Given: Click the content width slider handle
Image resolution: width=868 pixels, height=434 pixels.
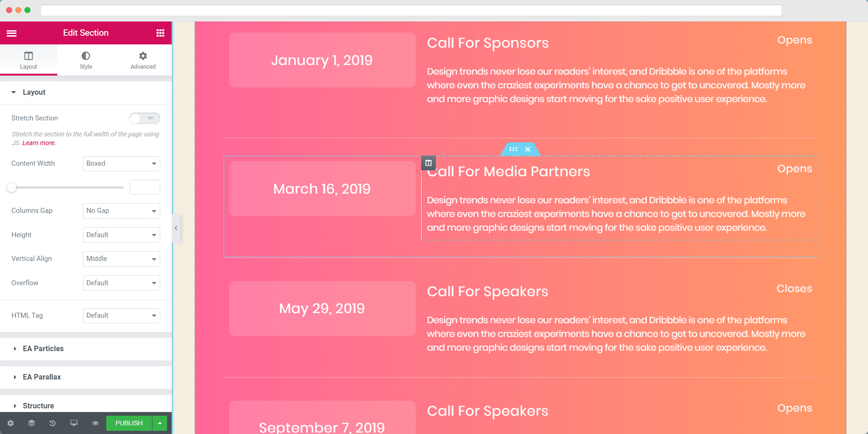Looking at the screenshot, I should 11,187.
